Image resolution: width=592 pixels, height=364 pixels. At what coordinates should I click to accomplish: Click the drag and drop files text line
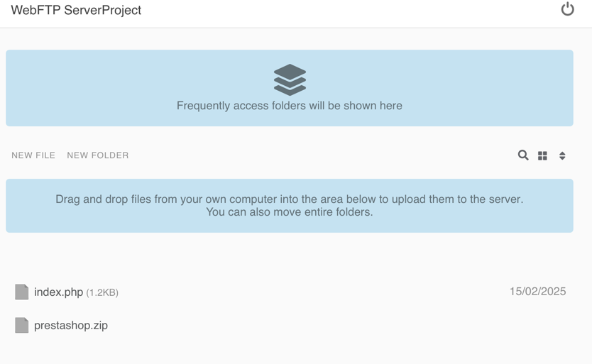point(290,199)
